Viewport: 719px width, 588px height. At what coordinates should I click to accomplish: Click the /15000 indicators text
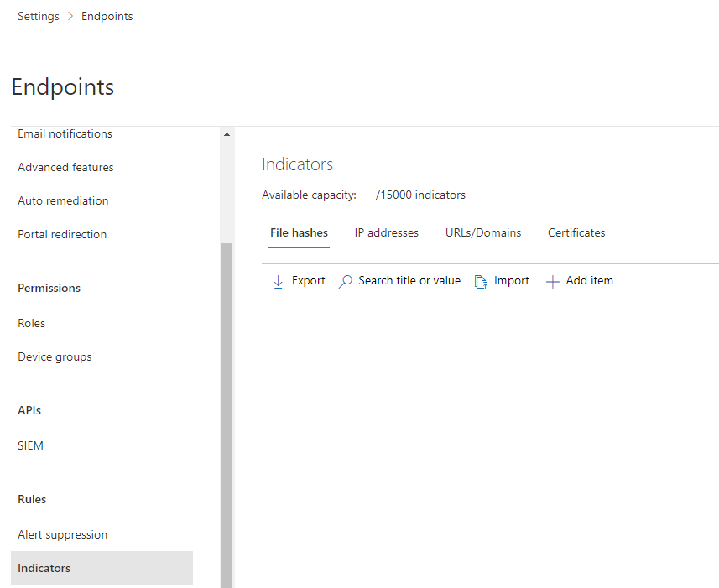tap(420, 195)
